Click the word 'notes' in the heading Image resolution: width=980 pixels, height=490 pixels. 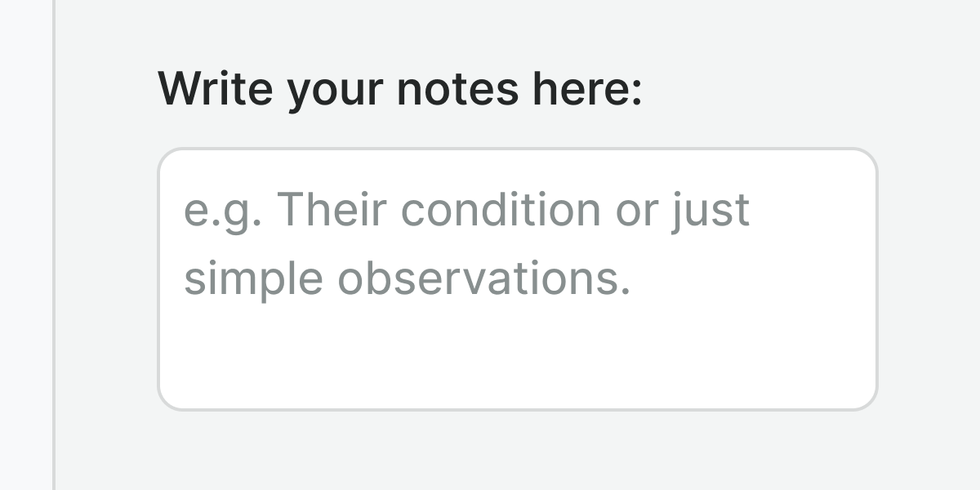[457, 88]
